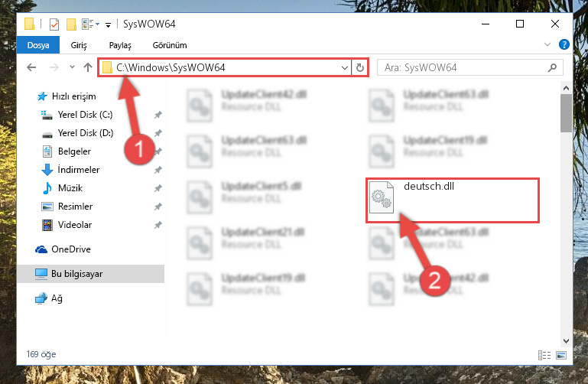Image resolution: width=588 pixels, height=384 pixels.
Task: Open the recent locations dropdown arrow
Action: pos(72,67)
